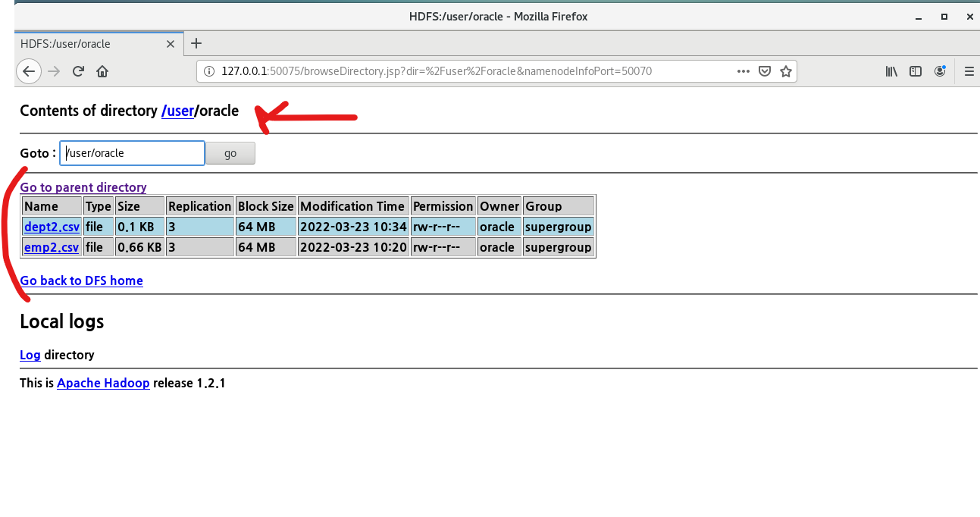Toggle the sidebar view icon
Viewport: 980px width, 517px height.
click(916, 71)
